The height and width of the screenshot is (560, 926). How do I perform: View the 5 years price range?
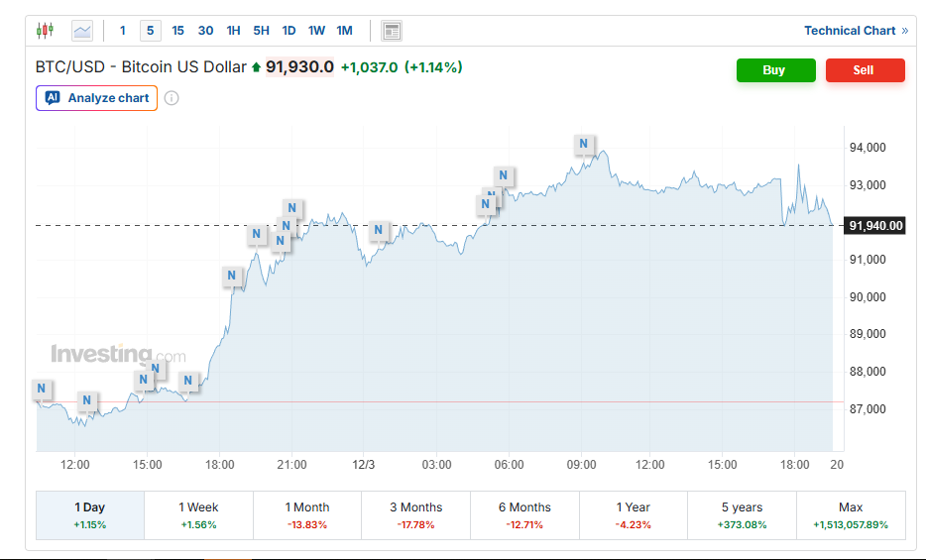click(742, 514)
